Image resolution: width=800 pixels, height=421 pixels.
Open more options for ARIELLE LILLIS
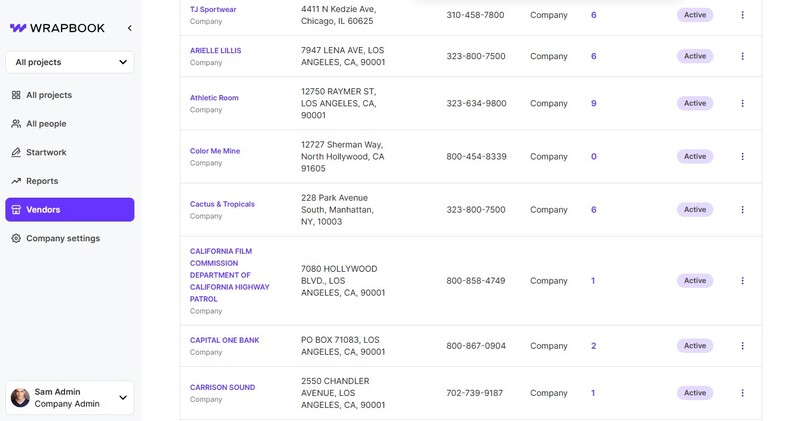pos(742,56)
